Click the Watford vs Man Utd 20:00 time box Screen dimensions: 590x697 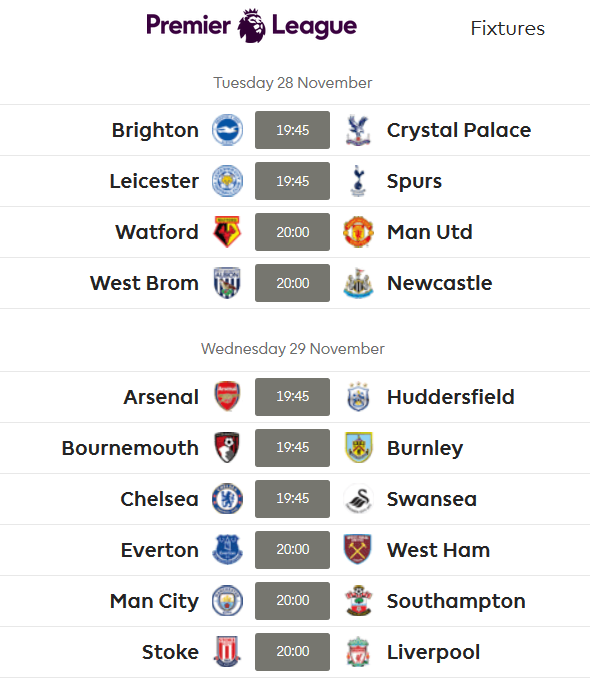point(293,232)
